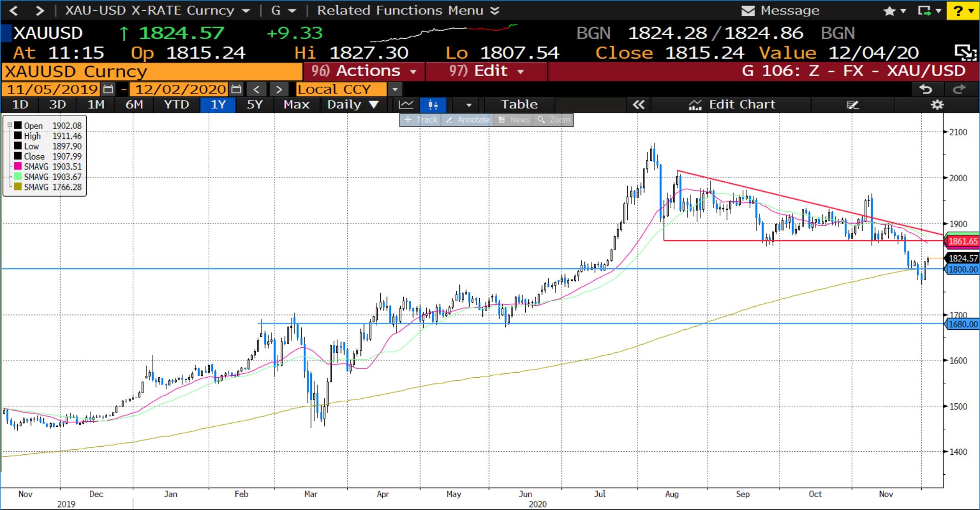Click the Edit Chart button

click(x=731, y=105)
